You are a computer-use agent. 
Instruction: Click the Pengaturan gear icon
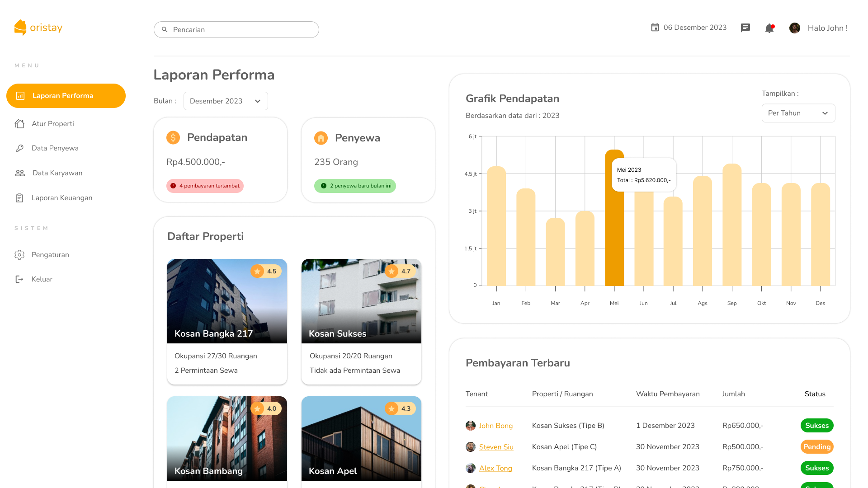pos(19,255)
